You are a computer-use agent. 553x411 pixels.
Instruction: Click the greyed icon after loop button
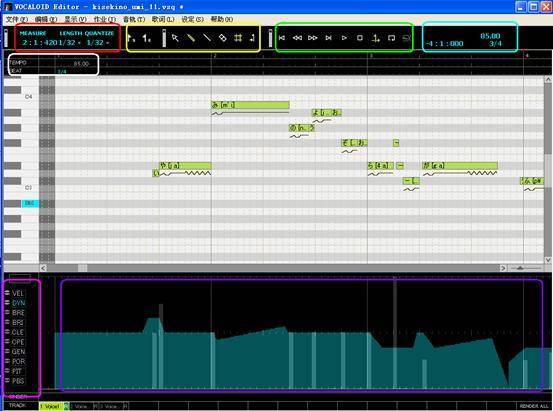click(406, 38)
